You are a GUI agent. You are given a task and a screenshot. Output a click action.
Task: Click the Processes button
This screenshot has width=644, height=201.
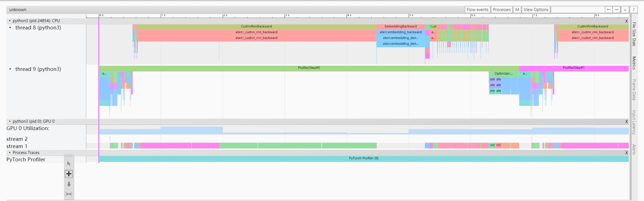coord(502,10)
